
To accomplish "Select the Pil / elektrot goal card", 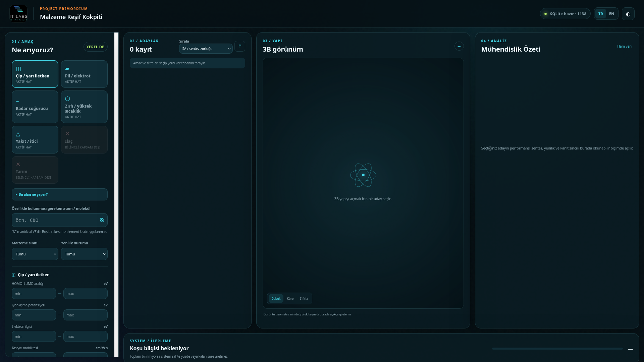I will pos(84,74).
